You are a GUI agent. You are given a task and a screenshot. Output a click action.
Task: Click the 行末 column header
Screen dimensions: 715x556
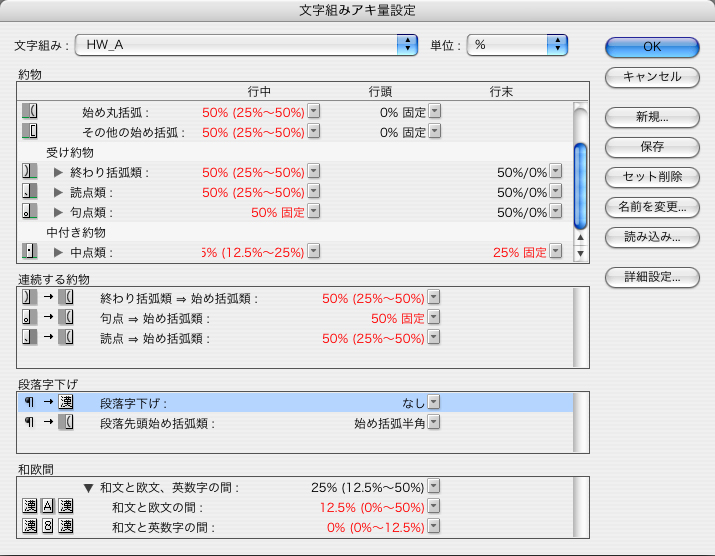pyautogui.click(x=501, y=92)
